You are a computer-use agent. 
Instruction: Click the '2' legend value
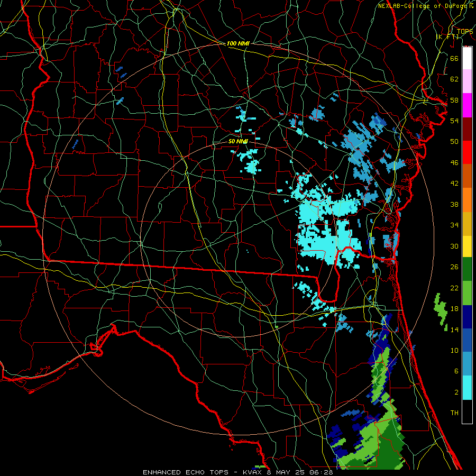(x=456, y=392)
